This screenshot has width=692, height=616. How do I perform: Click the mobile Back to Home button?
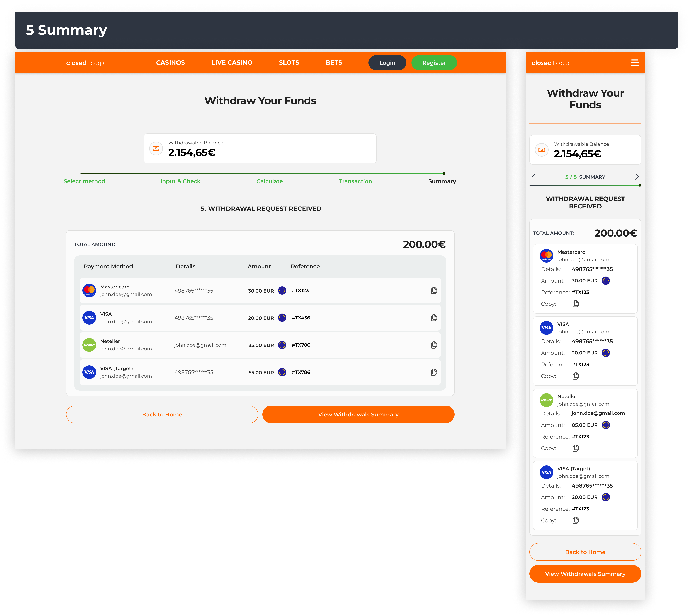(585, 552)
